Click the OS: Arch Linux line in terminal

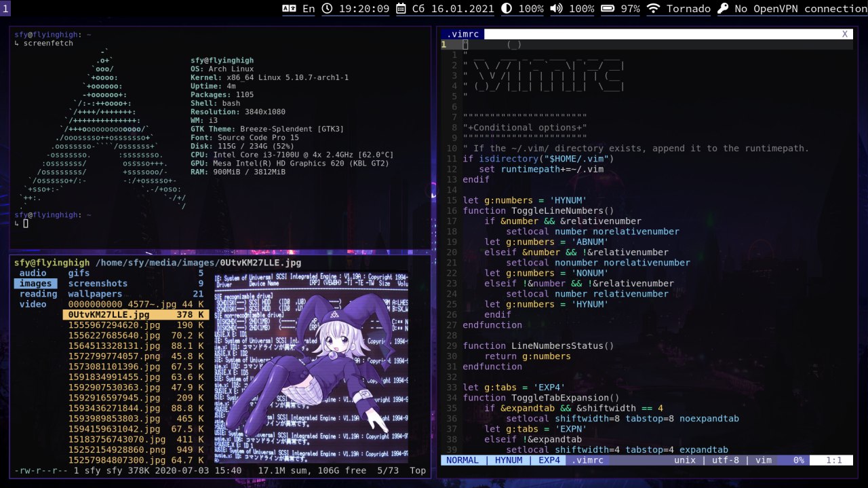[222, 69]
